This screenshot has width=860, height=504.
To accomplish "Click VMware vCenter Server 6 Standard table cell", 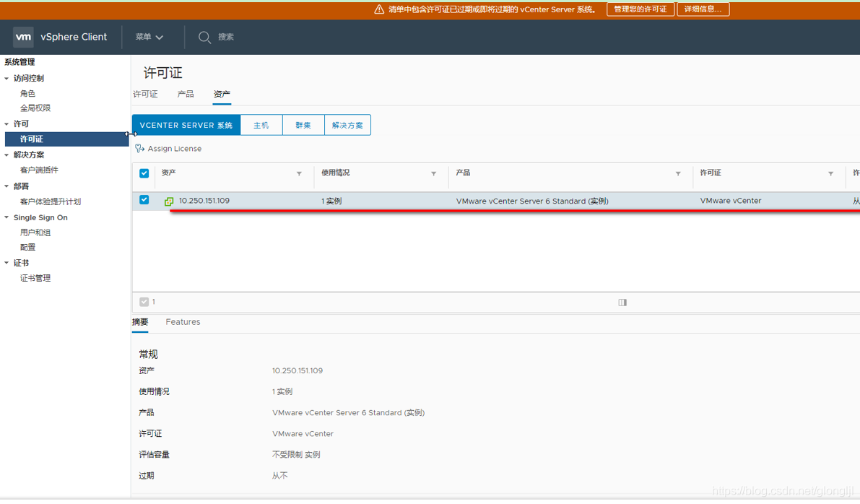I will (x=532, y=201).
